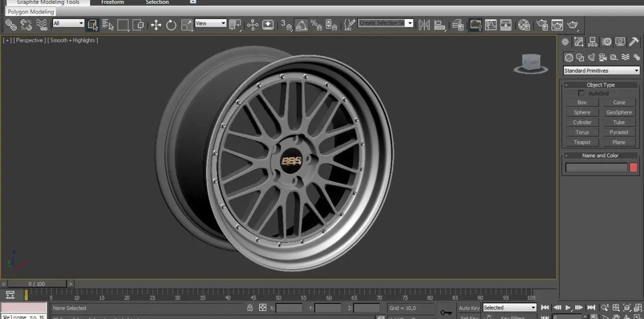
Task: Select Lights creation category
Action: 591,57
